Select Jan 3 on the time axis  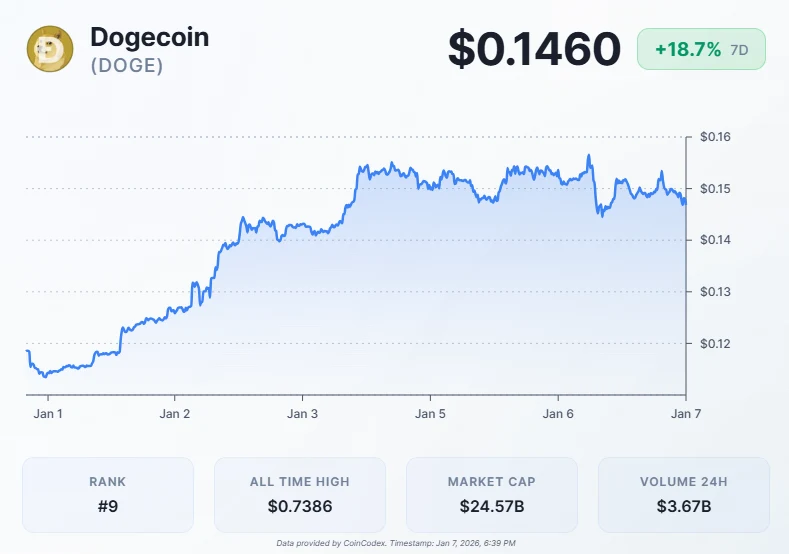click(303, 413)
